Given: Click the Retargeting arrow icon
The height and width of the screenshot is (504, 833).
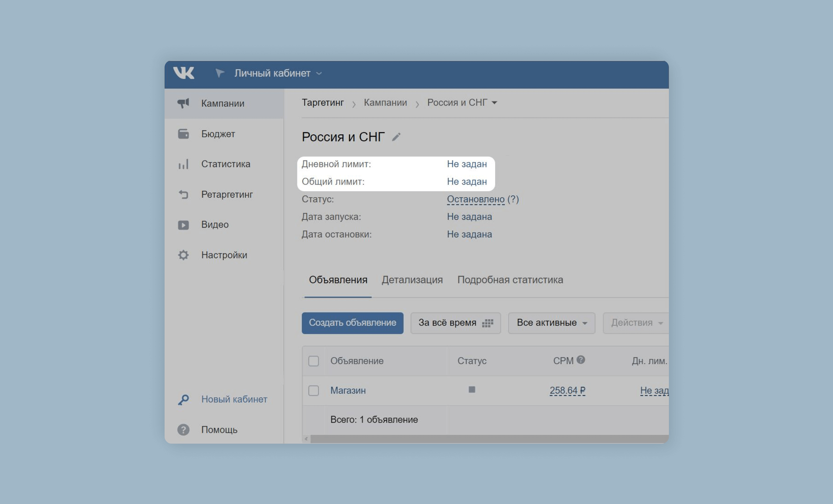Looking at the screenshot, I should [183, 194].
